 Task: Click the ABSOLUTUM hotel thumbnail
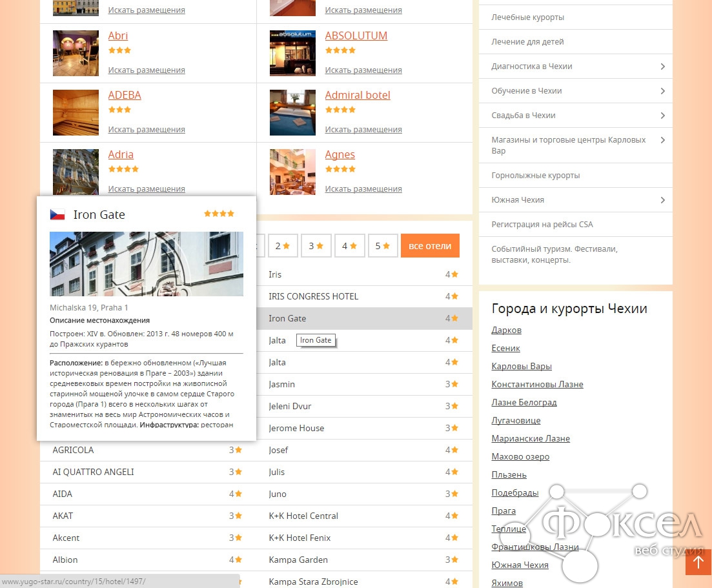292,53
